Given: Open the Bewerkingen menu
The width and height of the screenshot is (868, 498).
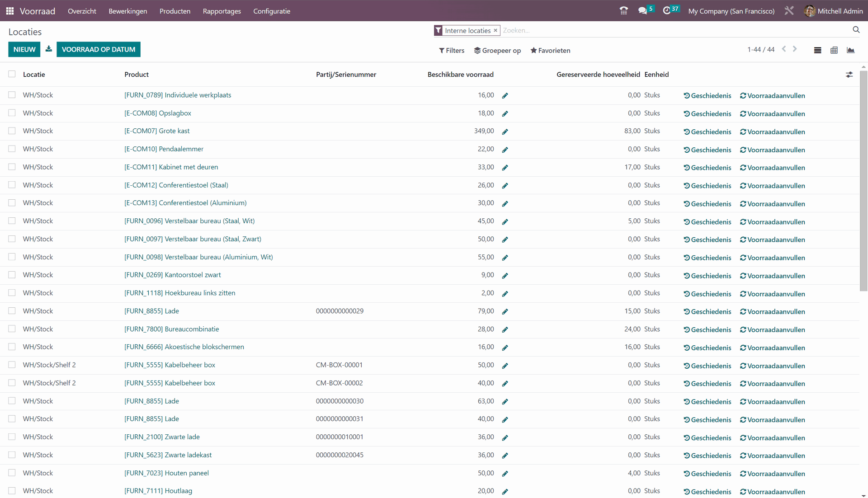Looking at the screenshot, I should (x=127, y=11).
